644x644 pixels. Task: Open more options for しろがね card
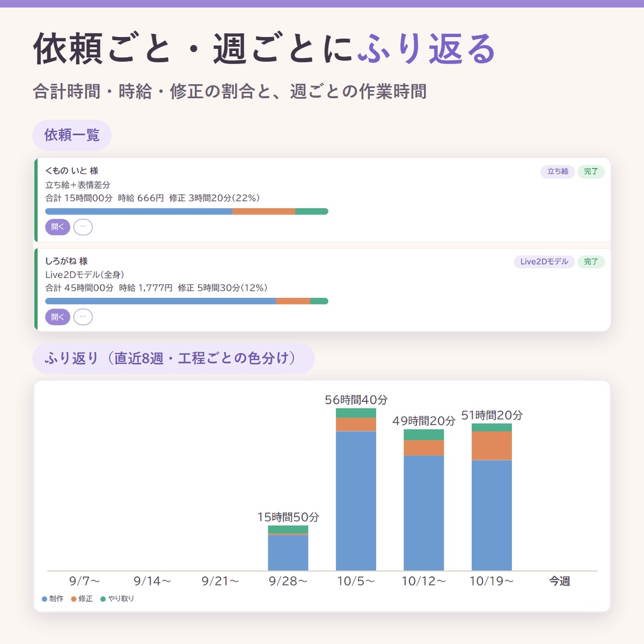coord(83,317)
